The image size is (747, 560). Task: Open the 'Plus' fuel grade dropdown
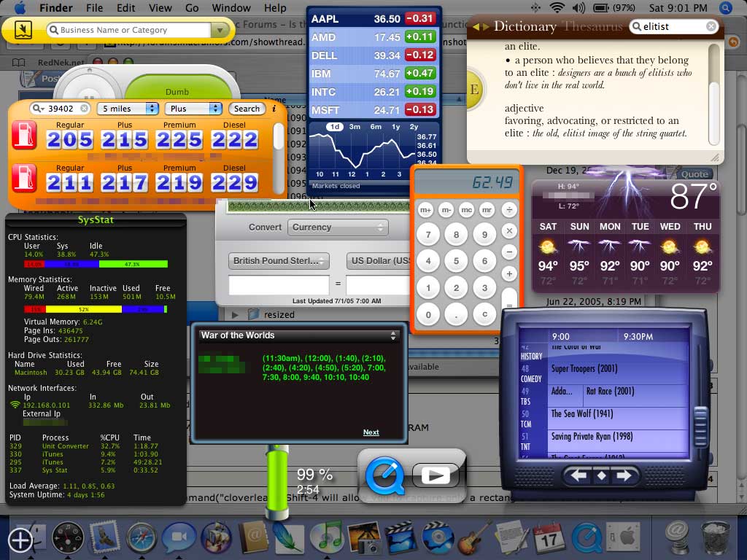(193, 109)
